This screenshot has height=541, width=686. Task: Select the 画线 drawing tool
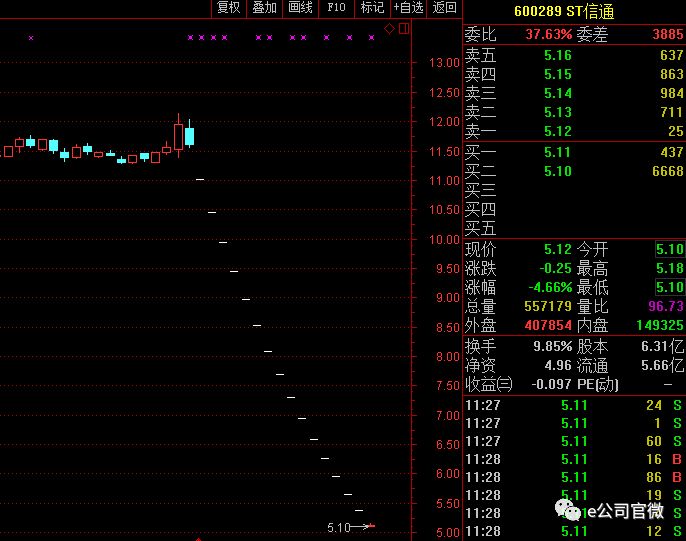pos(300,8)
